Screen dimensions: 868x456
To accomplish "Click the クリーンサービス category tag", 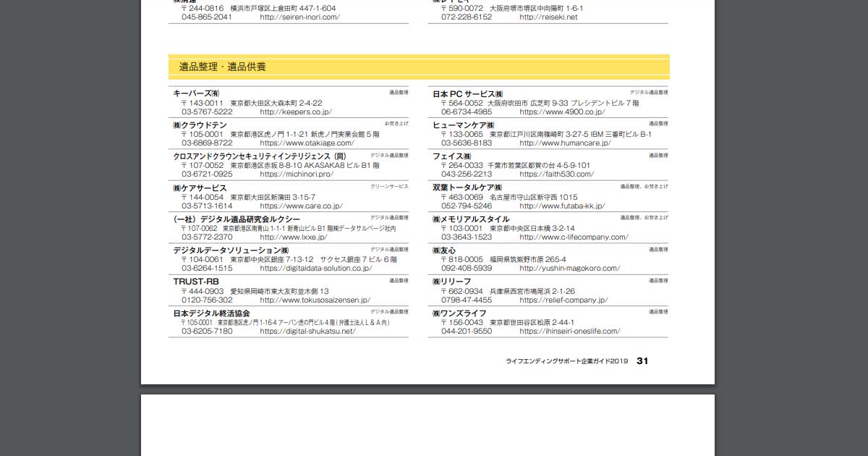I will pyautogui.click(x=390, y=187).
